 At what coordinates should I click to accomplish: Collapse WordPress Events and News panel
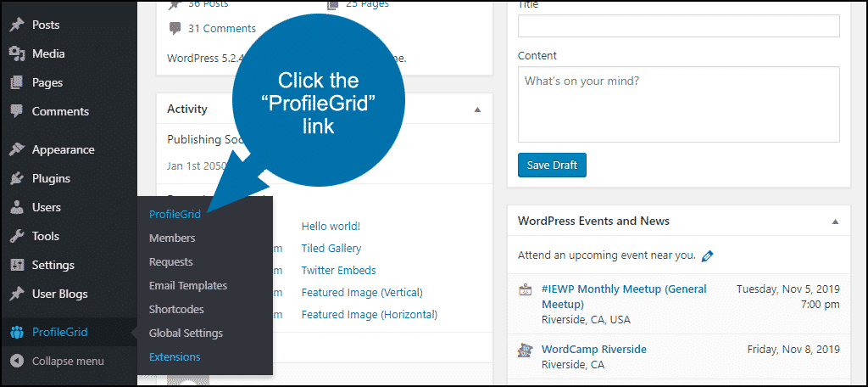click(835, 222)
